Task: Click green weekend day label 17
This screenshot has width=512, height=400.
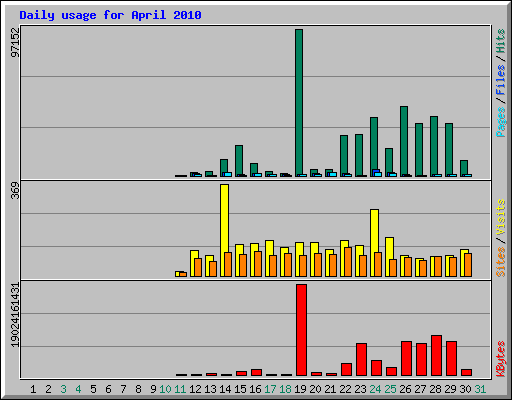Action: click(270, 389)
